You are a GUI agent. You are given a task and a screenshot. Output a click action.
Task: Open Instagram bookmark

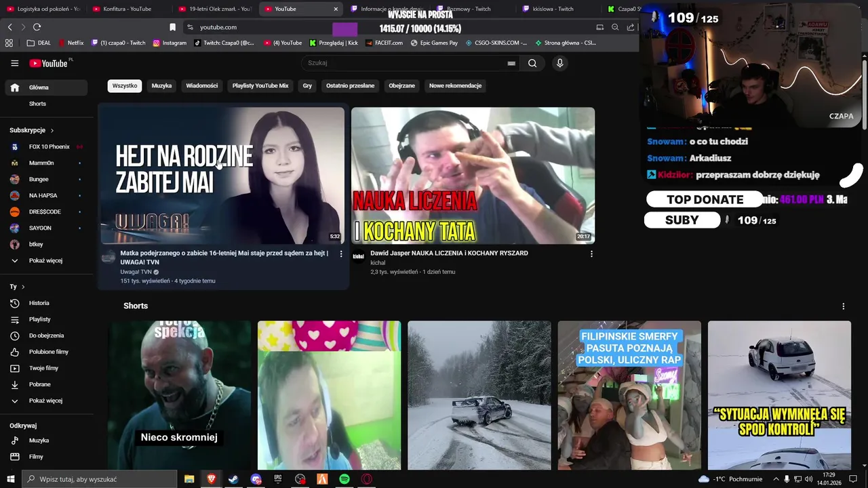(x=170, y=43)
